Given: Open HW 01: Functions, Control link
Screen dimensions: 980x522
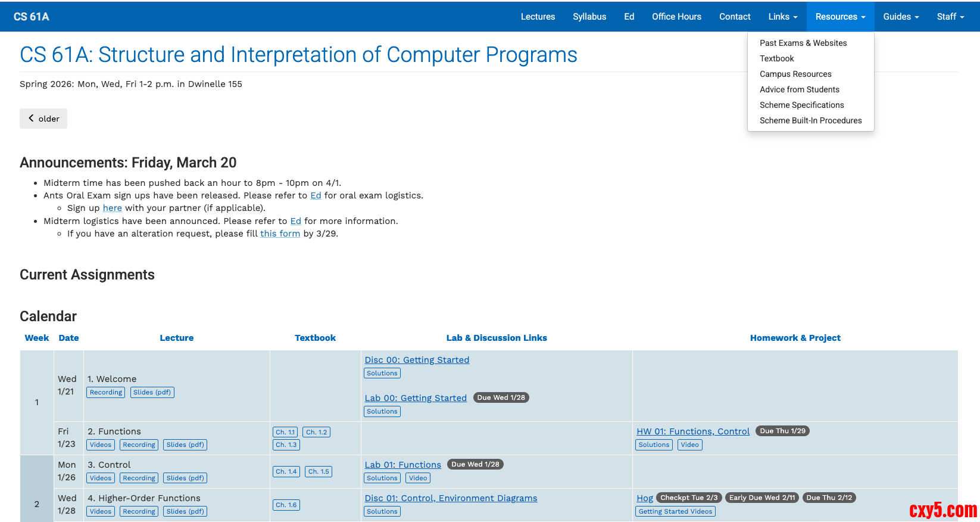Looking at the screenshot, I should click(693, 431).
